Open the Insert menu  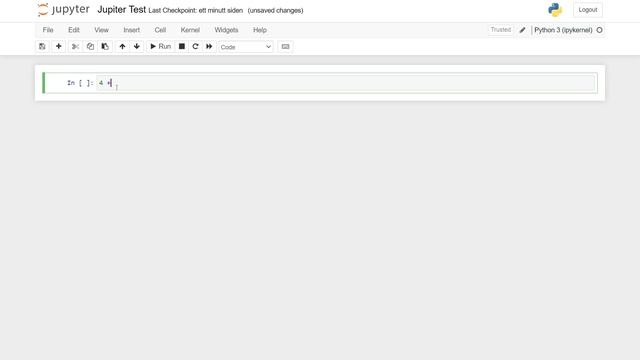[x=131, y=30]
